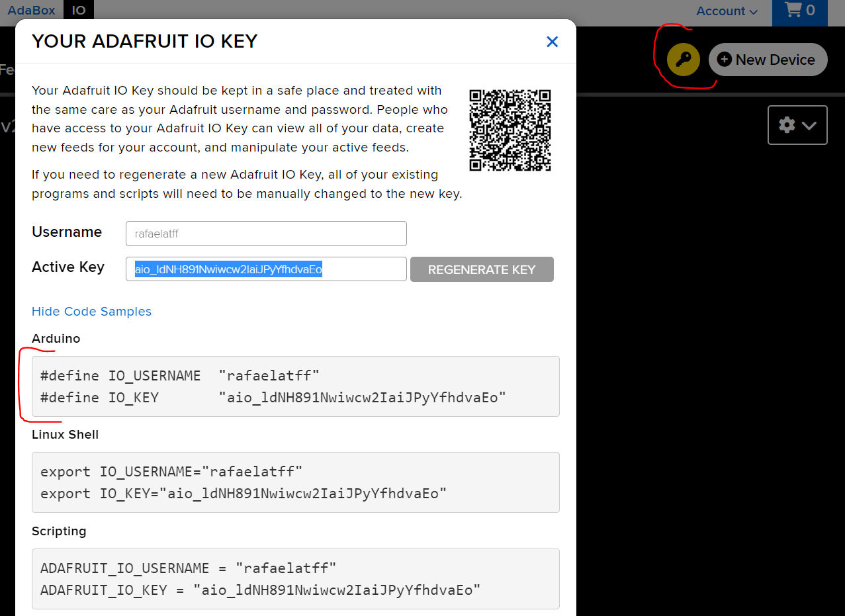Click the New Device button
Viewport: 845px width, 616px height.
point(768,60)
